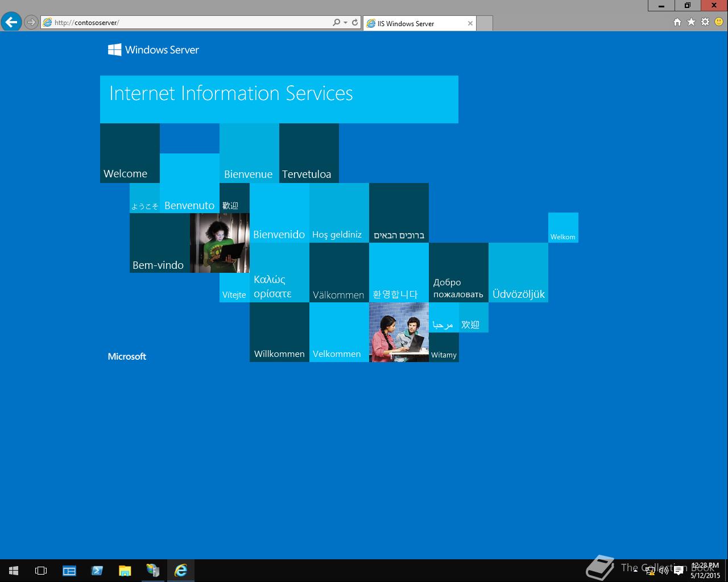Click the taskbar clock and date
The height and width of the screenshot is (582, 728).
pos(705,571)
